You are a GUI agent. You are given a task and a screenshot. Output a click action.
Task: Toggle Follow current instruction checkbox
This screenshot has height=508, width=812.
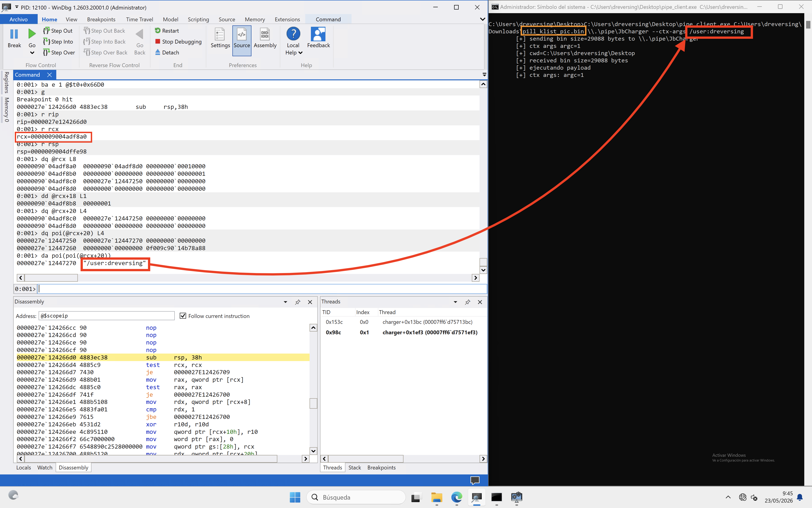(x=182, y=315)
